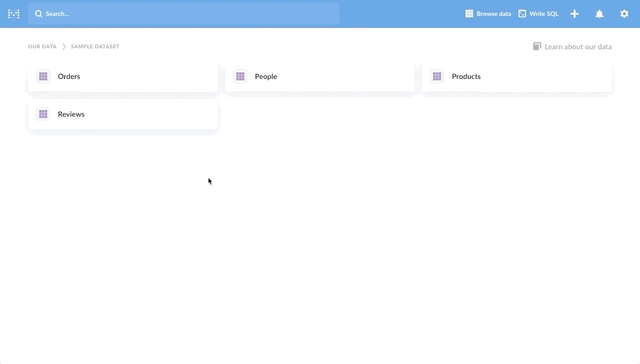
Task: Focus the Search input field
Action: tap(184, 14)
